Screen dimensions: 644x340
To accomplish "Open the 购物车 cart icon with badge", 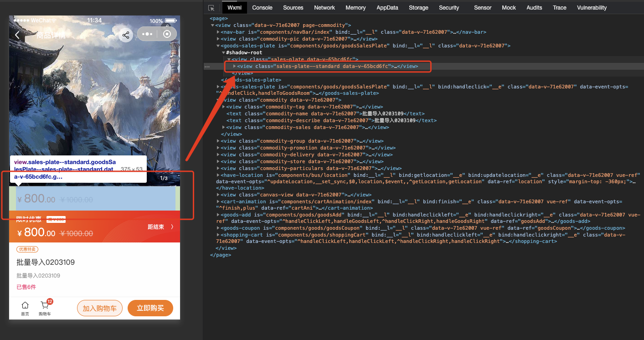I will (45, 309).
